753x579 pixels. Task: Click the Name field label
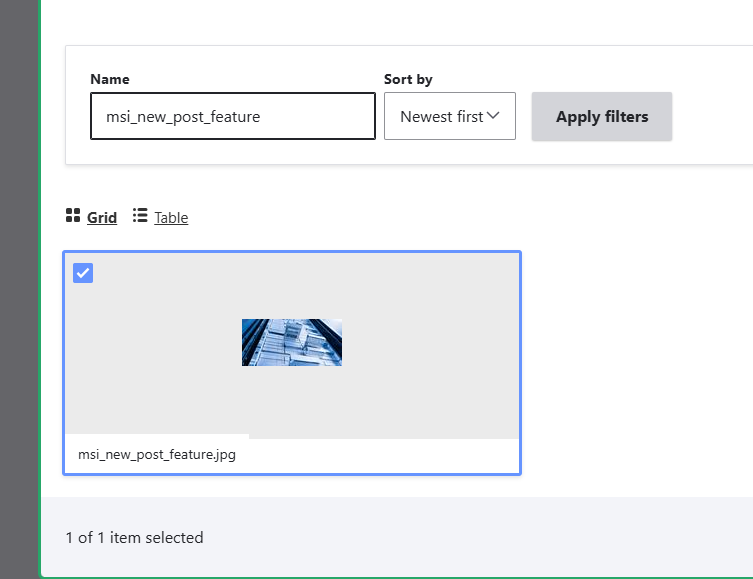(110, 79)
